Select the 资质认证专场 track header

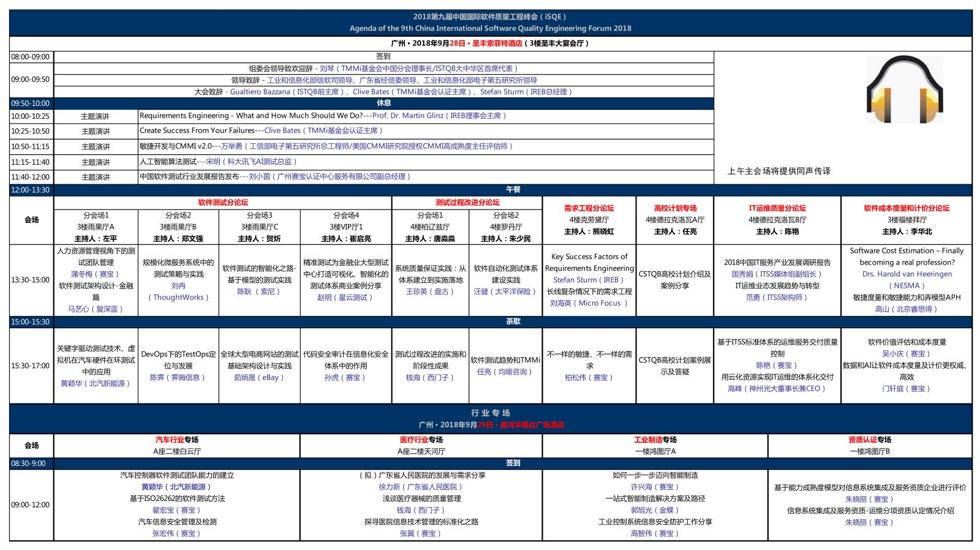pos(870,440)
